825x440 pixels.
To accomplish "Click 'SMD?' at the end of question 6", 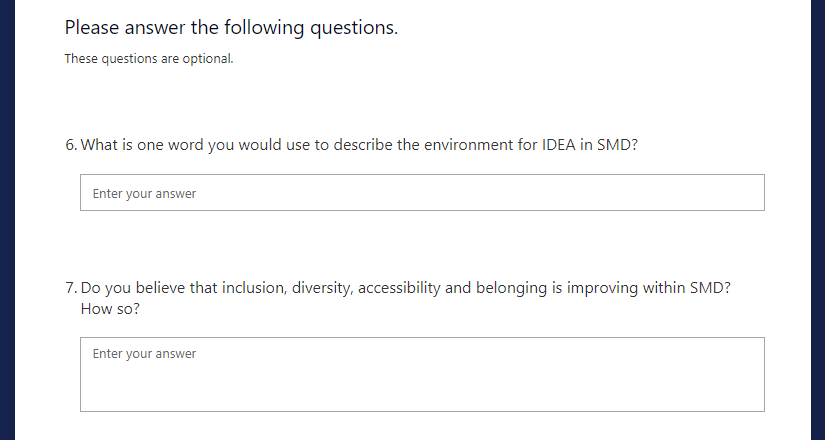I will pos(617,144).
